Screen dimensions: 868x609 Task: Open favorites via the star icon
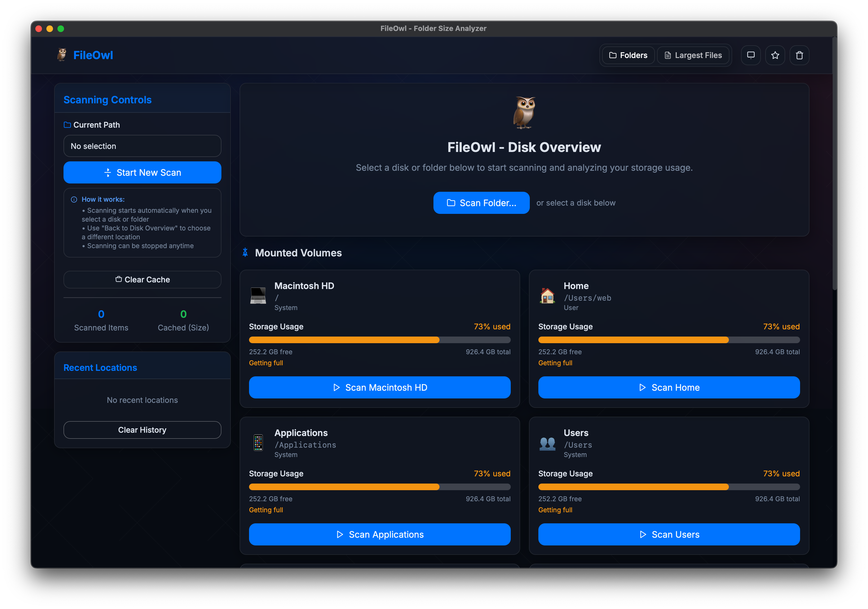(x=775, y=55)
